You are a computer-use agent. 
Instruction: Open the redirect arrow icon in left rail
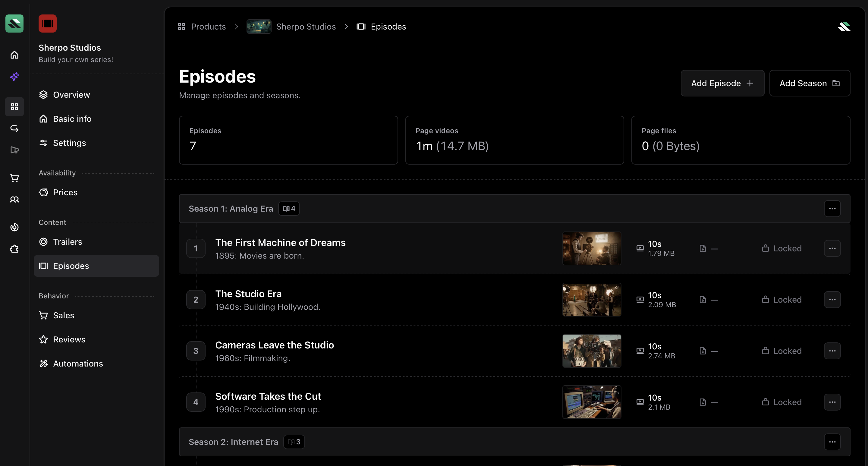click(14, 128)
